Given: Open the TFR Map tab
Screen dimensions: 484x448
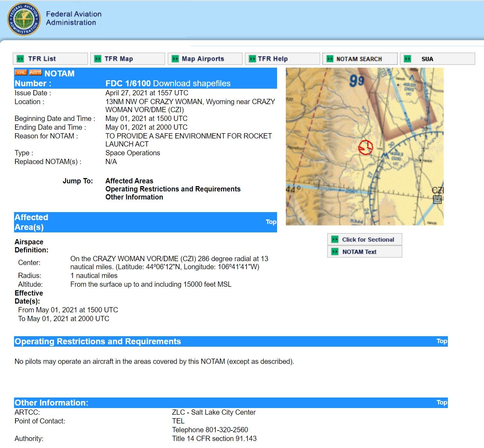Looking at the screenshot, I should (128, 59).
